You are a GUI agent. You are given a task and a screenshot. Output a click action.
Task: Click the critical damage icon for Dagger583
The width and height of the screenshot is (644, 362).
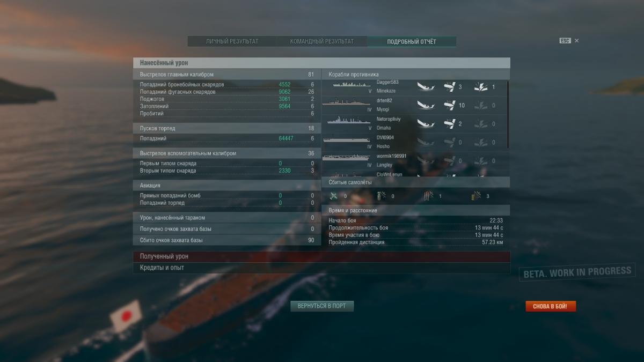coord(481,87)
